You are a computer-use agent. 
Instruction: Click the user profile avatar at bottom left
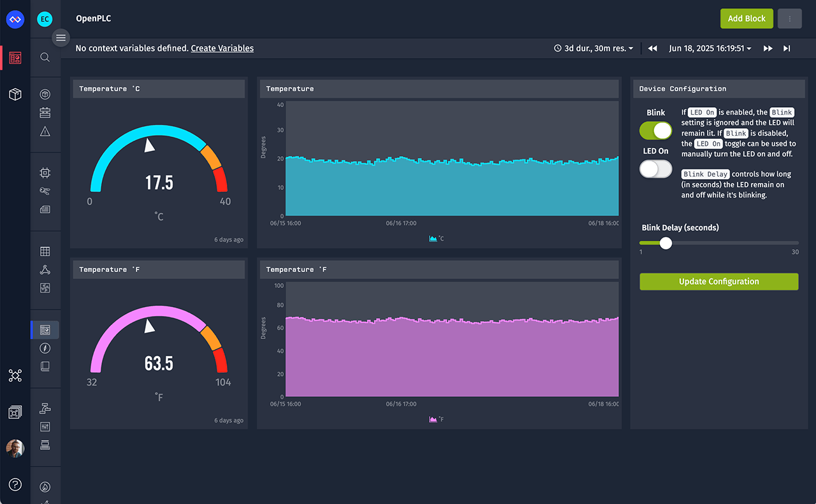click(x=15, y=448)
